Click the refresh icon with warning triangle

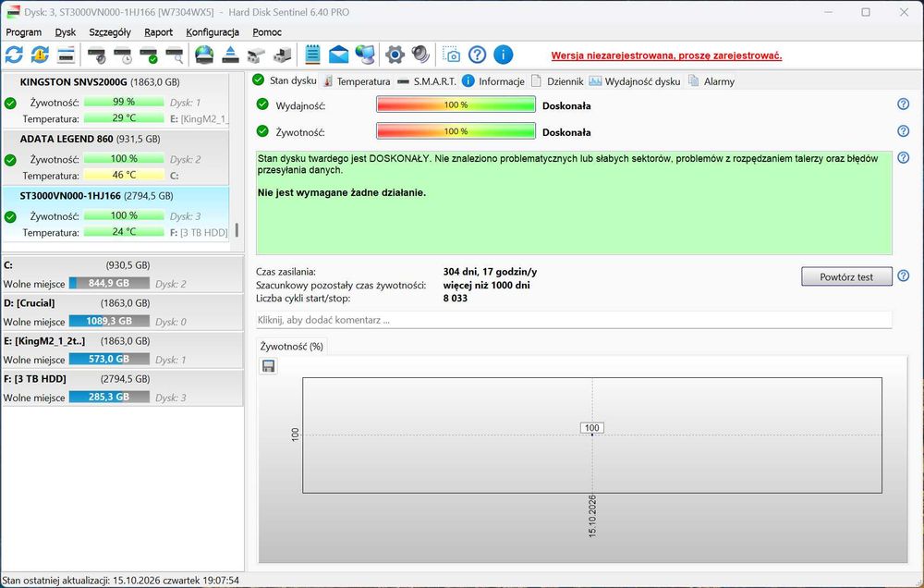click(40, 55)
